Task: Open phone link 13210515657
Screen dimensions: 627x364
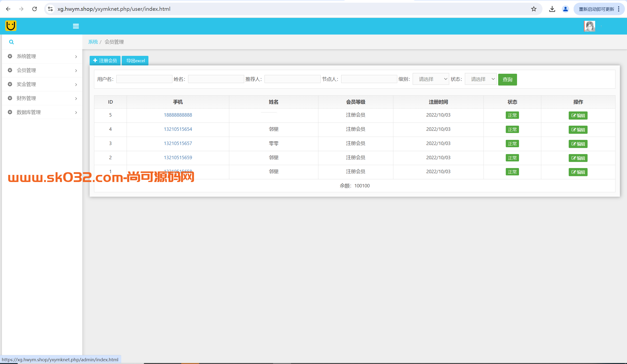Action: click(x=178, y=143)
